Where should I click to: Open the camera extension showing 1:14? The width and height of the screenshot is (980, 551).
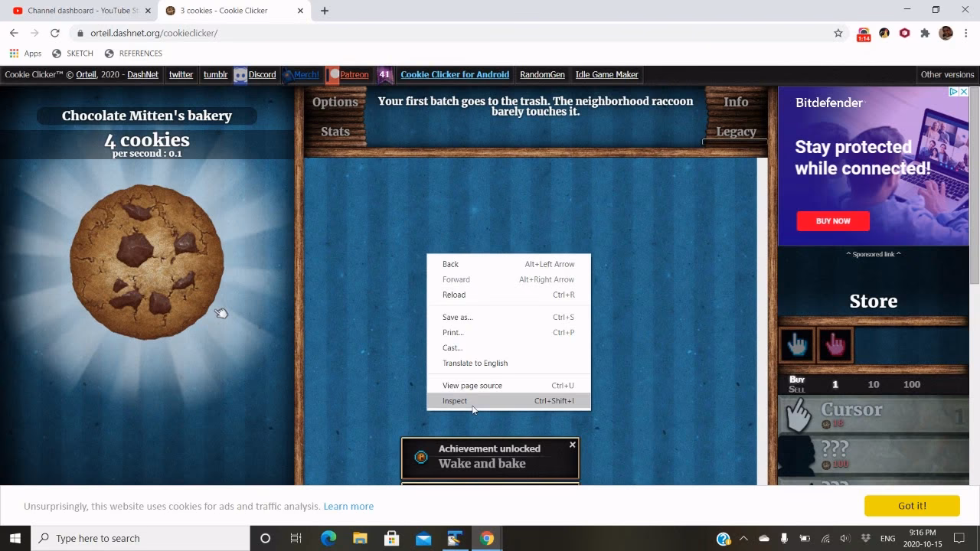[x=864, y=34]
